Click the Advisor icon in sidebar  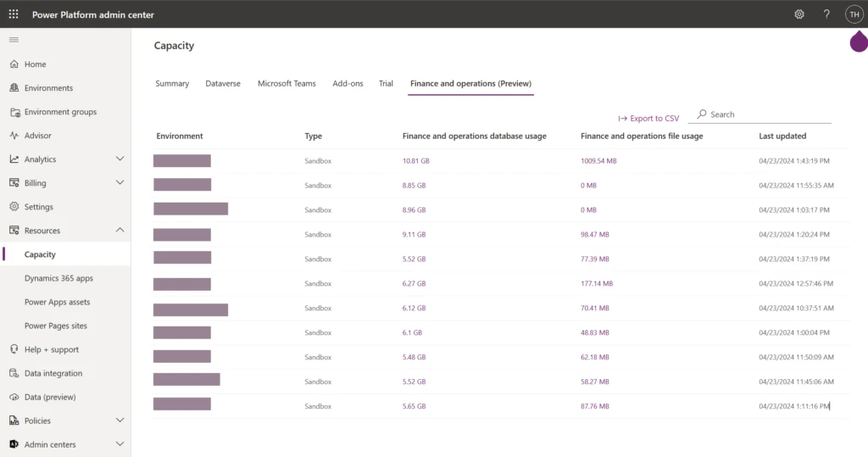pos(14,136)
